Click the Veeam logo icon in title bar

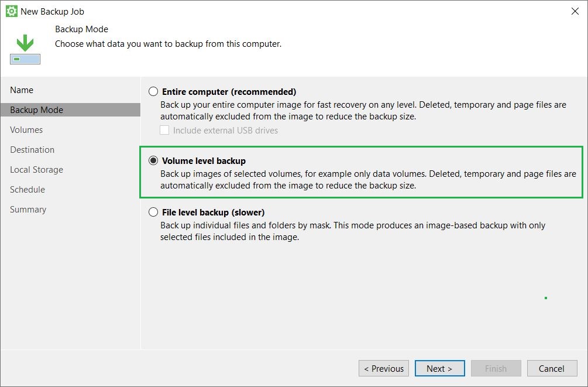(x=11, y=11)
